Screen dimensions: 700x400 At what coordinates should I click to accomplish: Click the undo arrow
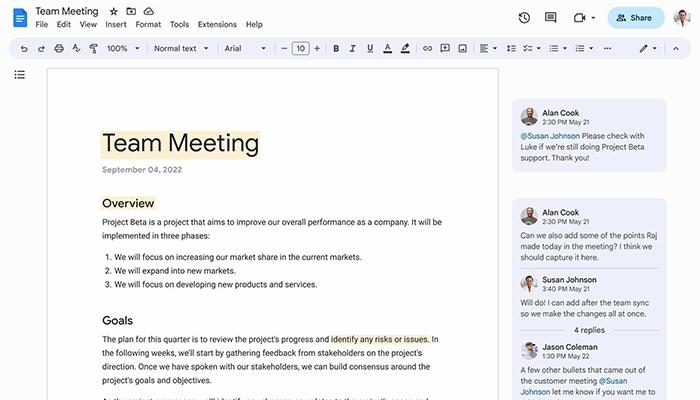click(24, 49)
